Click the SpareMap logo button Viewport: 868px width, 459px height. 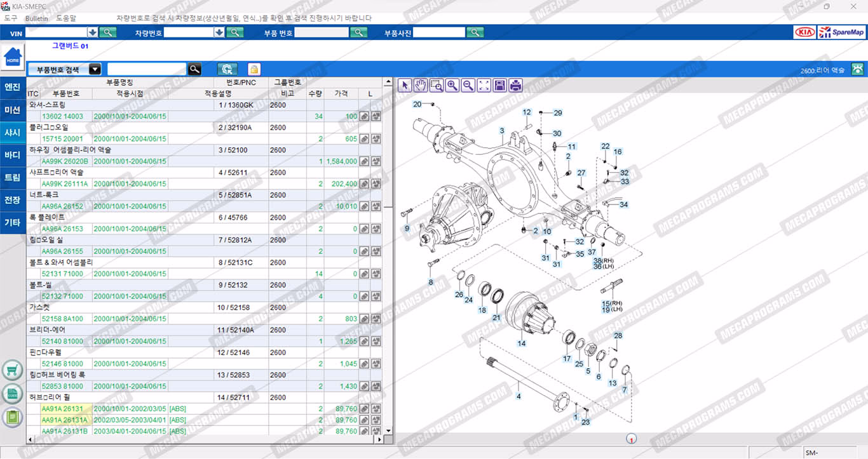pos(841,32)
